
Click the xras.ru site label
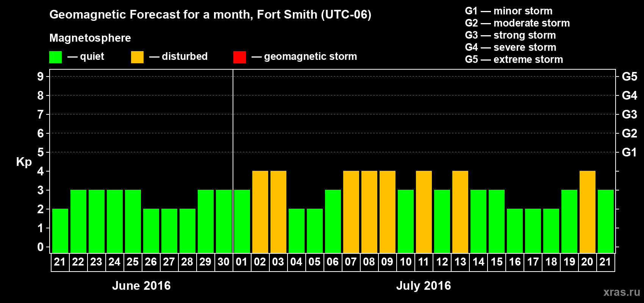tap(622, 292)
